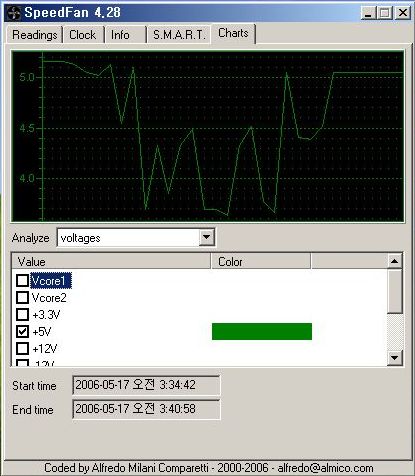This screenshot has height=476, width=415.
Task: Open the S.M.A.R.T. tab
Action: tap(179, 35)
